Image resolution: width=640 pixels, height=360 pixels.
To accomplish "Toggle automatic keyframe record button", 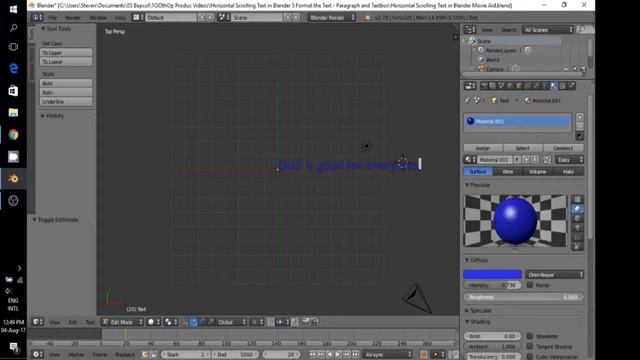I will pyautogui.click(x=423, y=354).
